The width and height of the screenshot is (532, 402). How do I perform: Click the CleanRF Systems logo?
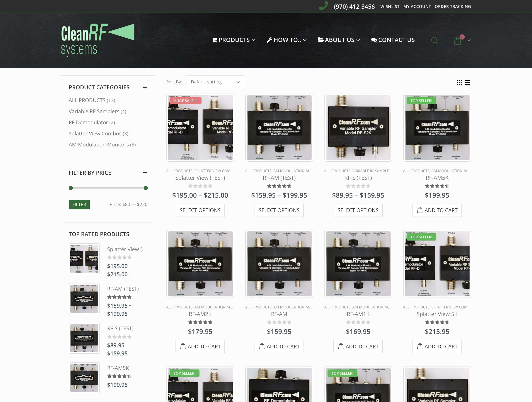click(97, 40)
